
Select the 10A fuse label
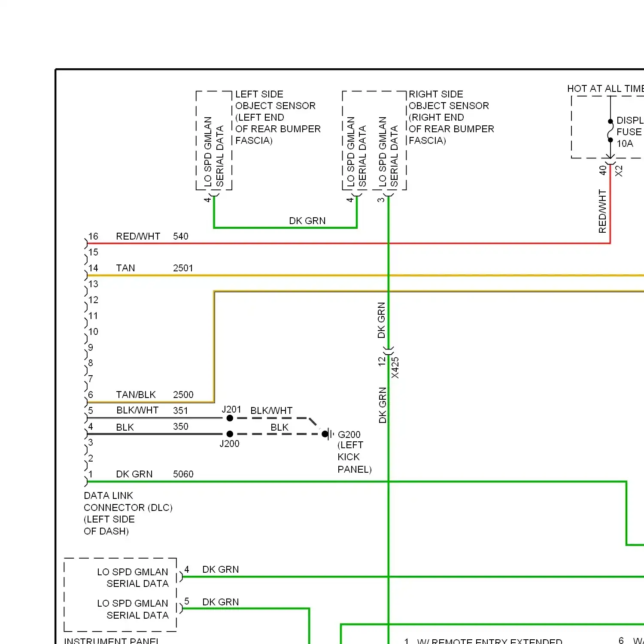tap(625, 144)
